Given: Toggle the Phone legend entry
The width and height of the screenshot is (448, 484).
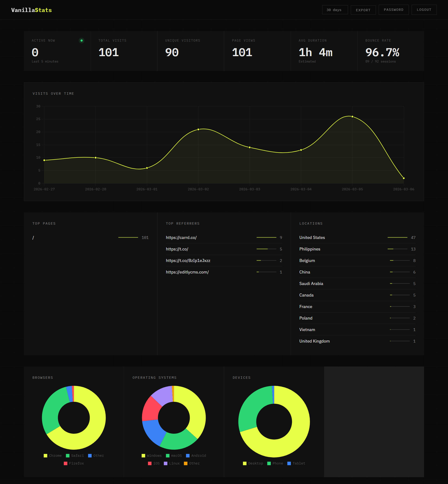Looking at the screenshot, I should click(275, 463).
